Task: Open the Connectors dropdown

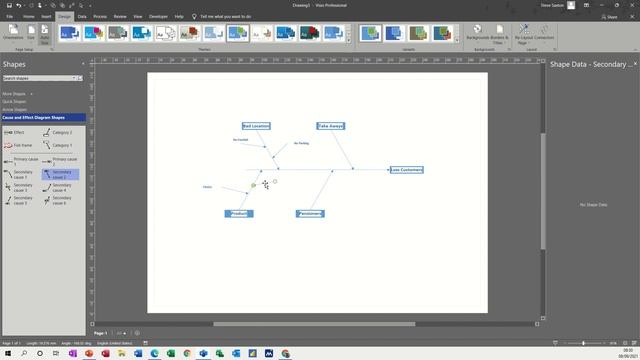Action: [544, 33]
